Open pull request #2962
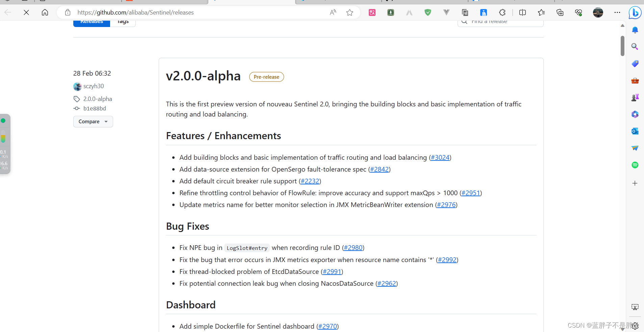The image size is (644, 332). click(387, 283)
